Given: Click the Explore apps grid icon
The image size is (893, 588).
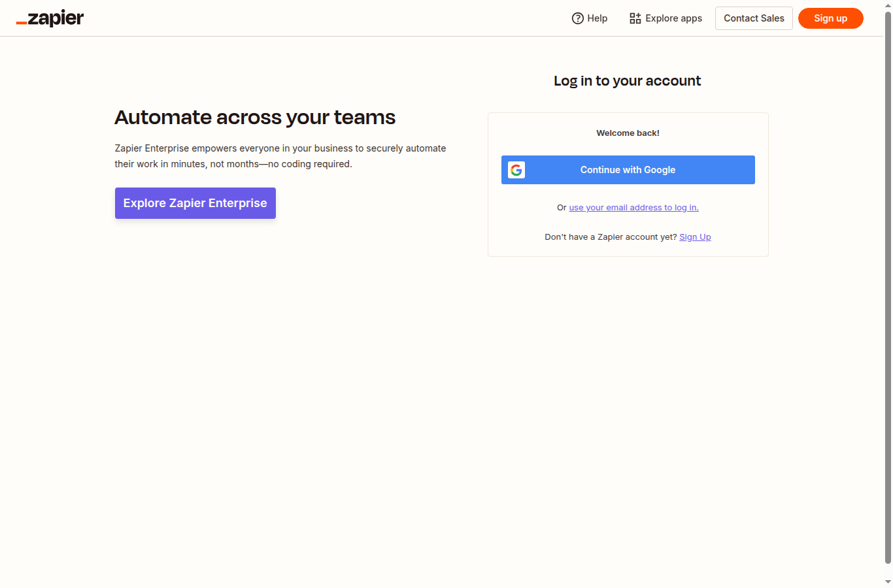Looking at the screenshot, I should 635,18.
